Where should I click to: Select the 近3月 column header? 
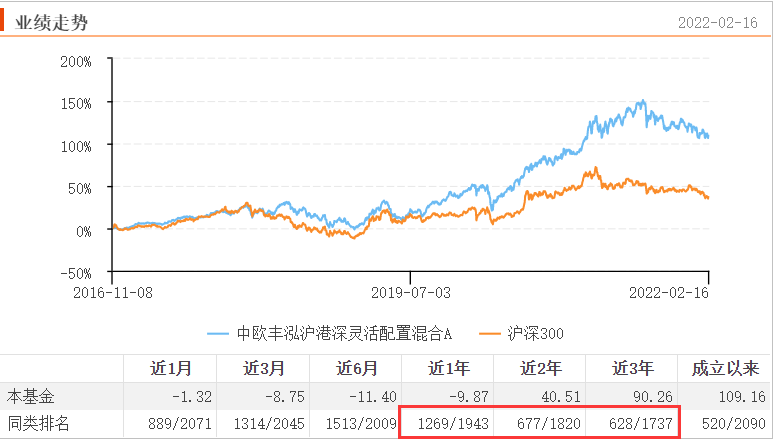pos(263,368)
